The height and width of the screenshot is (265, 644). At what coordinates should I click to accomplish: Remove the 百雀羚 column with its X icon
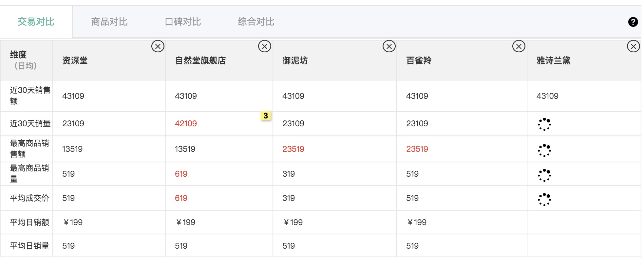(519, 46)
